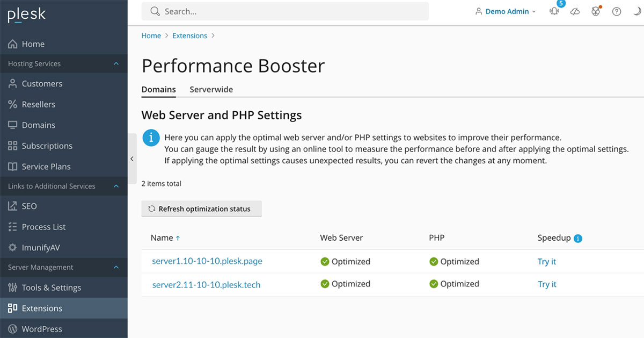The width and height of the screenshot is (644, 338).
Task: Click the Tools & Settings sliders icon
Action: click(13, 287)
